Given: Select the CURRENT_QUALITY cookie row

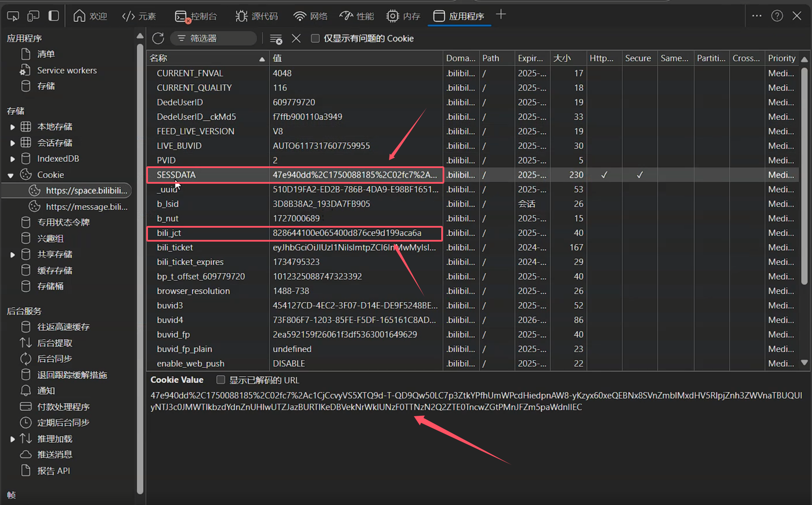Looking at the screenshot, I should [x=473, y=88].
